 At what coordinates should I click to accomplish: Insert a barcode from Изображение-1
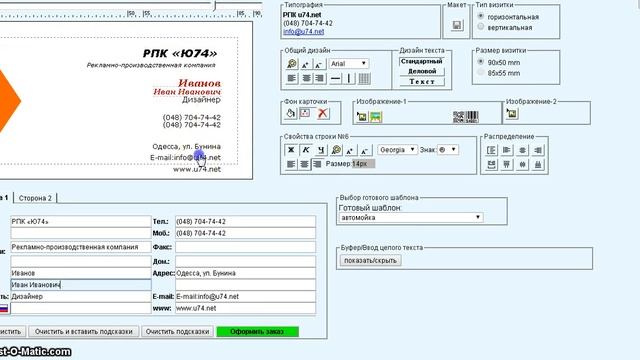tap(472, 117)
